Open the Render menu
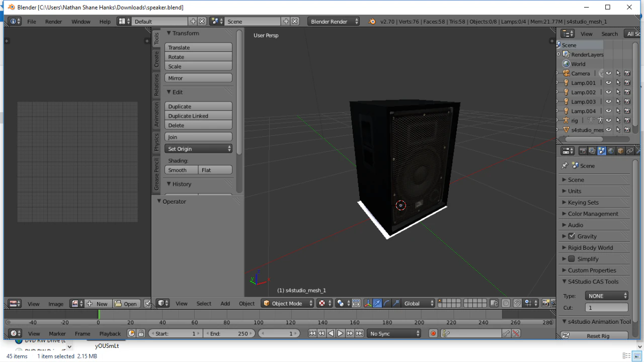Viewport: 644px width, 362px height. tap(54, 22)
